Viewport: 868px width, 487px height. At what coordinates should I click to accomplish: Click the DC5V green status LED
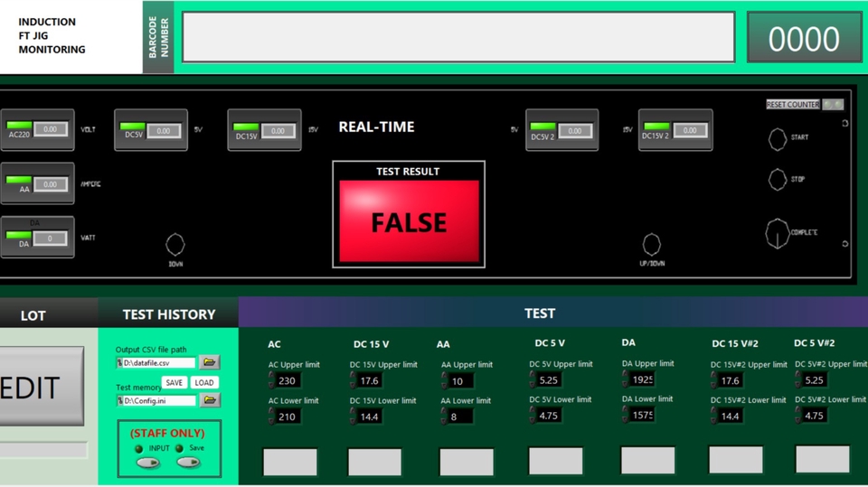click(x=133, y=126)
